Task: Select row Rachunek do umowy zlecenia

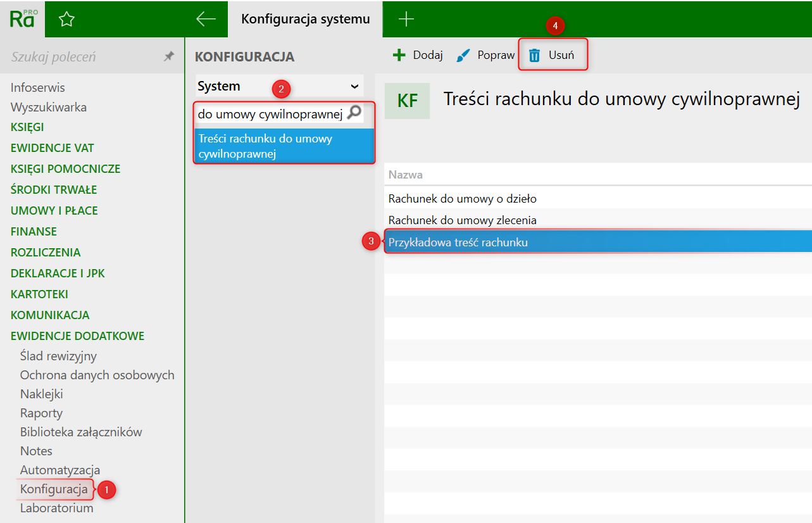Action: pos(597,220)
